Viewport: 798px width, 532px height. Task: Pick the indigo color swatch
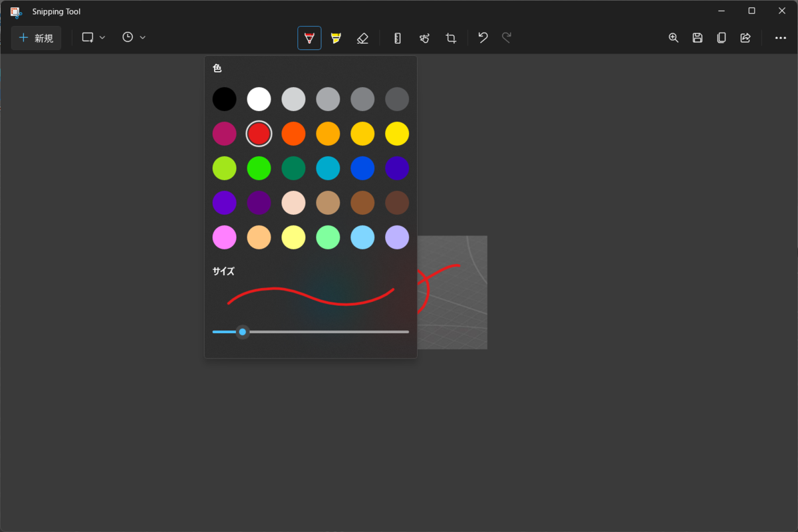[x=397, y=168]
